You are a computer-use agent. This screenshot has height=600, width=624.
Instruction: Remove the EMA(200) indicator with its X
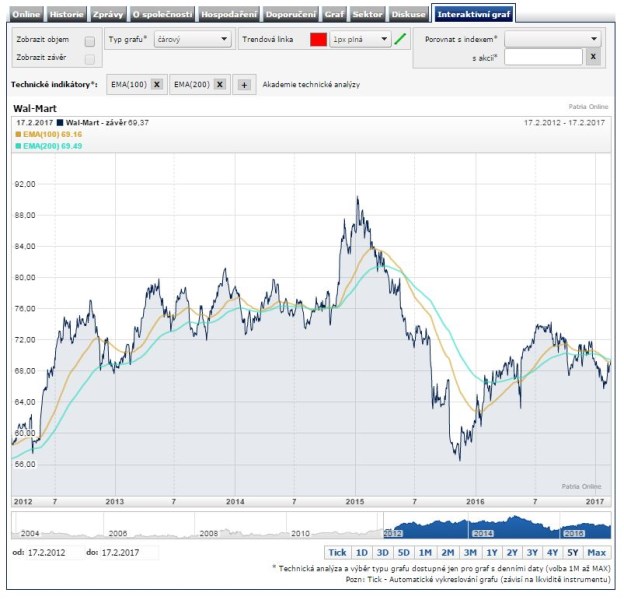coord(219,85)
